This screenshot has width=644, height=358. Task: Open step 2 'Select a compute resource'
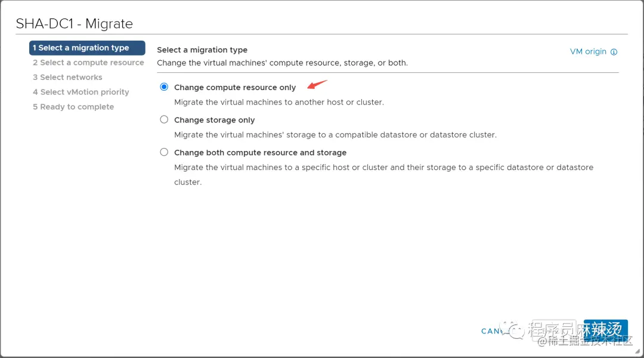click(x=88, y=63)
